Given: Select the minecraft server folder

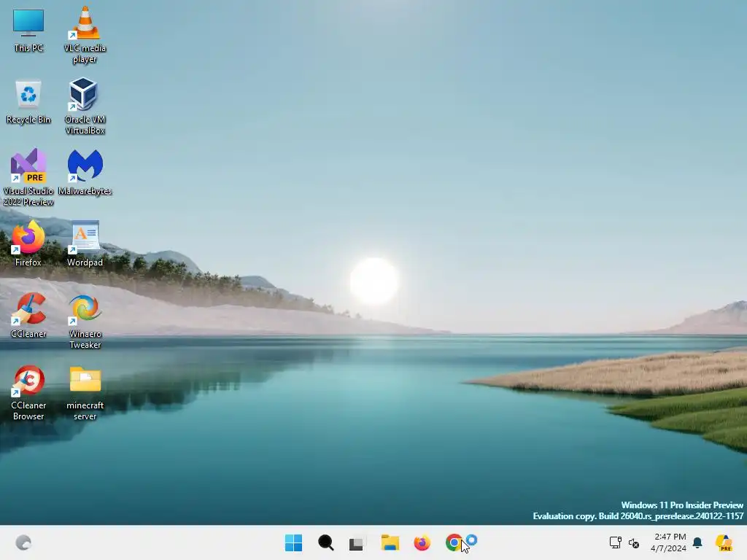Looking at the screenshot, I should 85,392.
